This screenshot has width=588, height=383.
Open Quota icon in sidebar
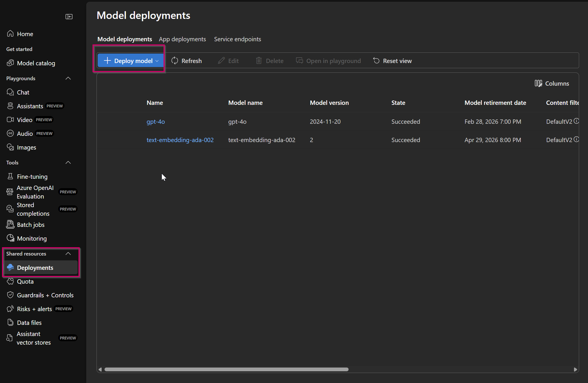pyautogui.click(x=10, y=281)
